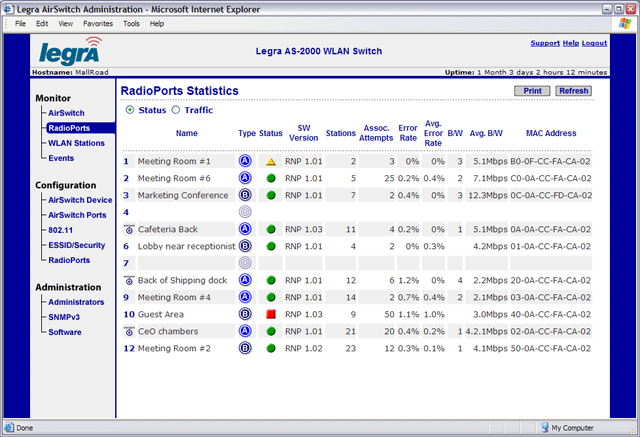
Task: Click the type A icon for Meeting Room #4
Action: coord(245,297)
